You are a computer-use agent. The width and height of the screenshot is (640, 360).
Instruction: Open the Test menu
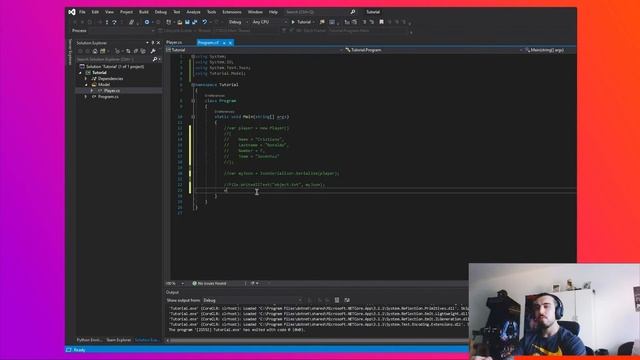click(176, 12)
